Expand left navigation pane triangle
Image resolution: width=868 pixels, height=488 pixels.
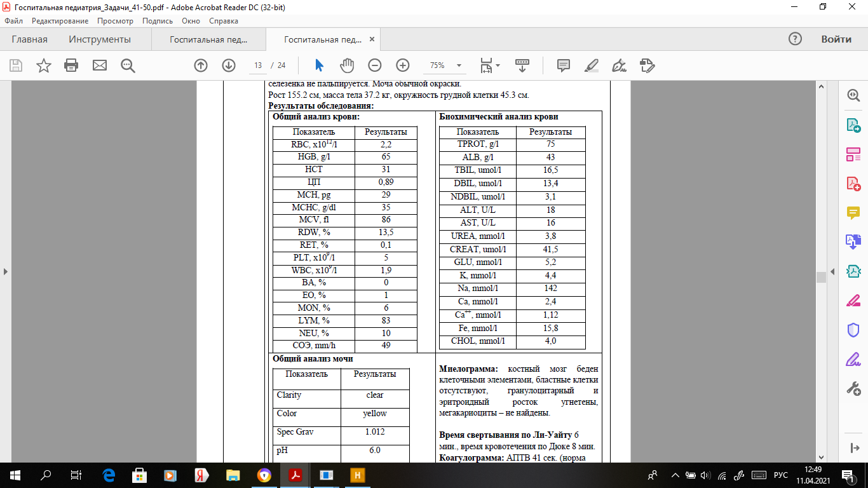[x=5, y=272]
